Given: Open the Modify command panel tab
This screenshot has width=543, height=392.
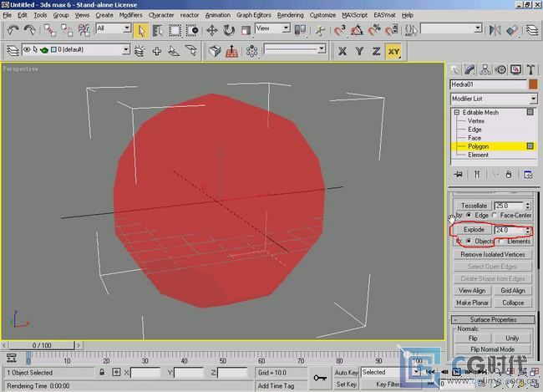Looking at the screenshot, I should 469,70.
